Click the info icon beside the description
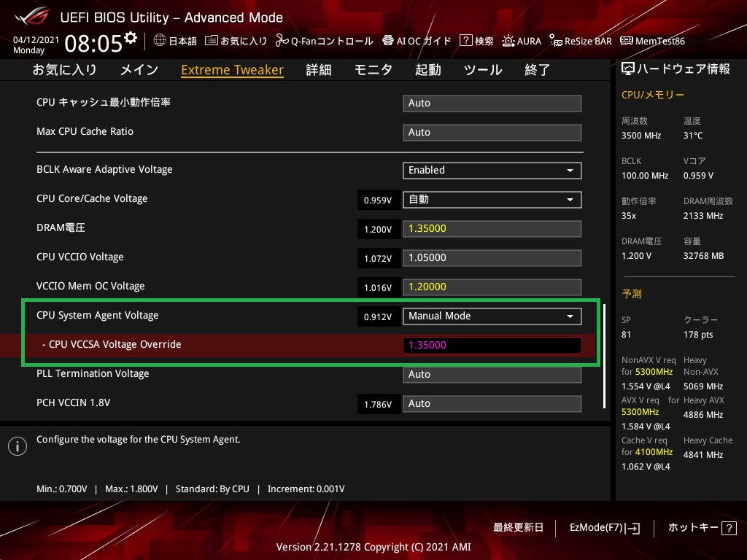 [x=18, y=446]
